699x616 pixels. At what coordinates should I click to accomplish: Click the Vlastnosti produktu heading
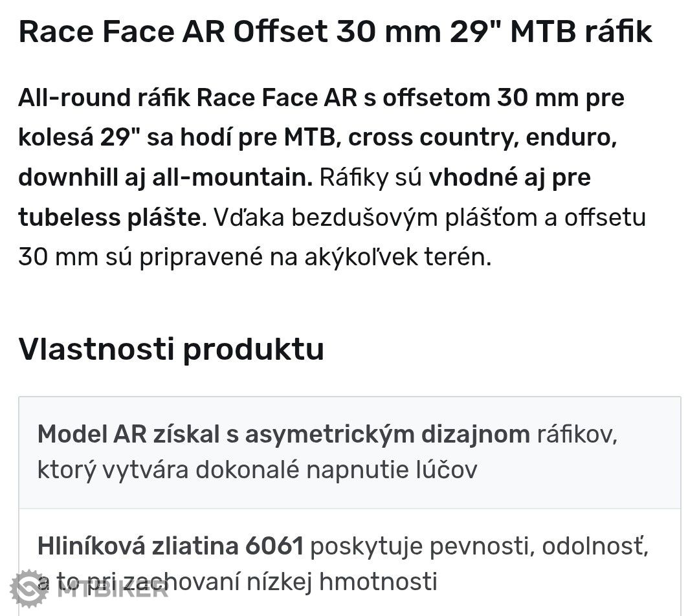[171, 349]
